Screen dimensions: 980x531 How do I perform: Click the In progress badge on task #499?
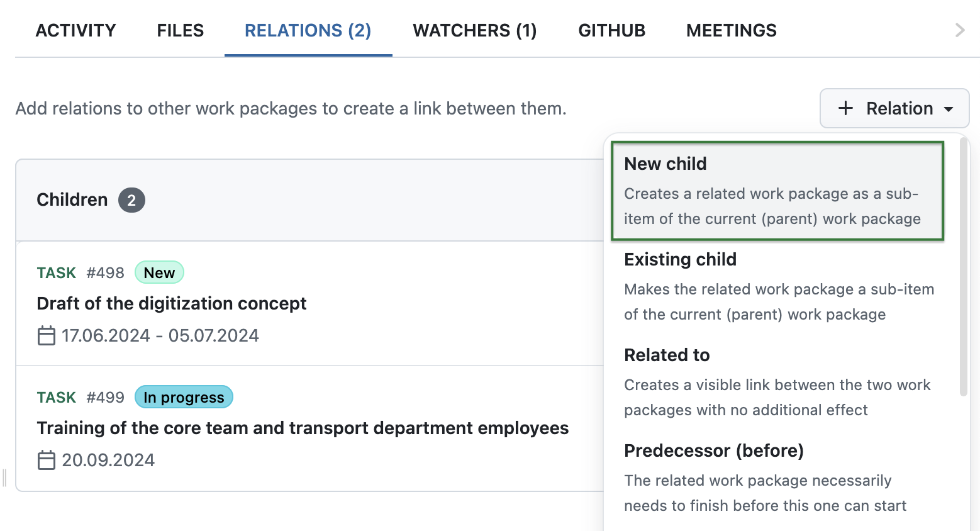click(x=184, y=396)
